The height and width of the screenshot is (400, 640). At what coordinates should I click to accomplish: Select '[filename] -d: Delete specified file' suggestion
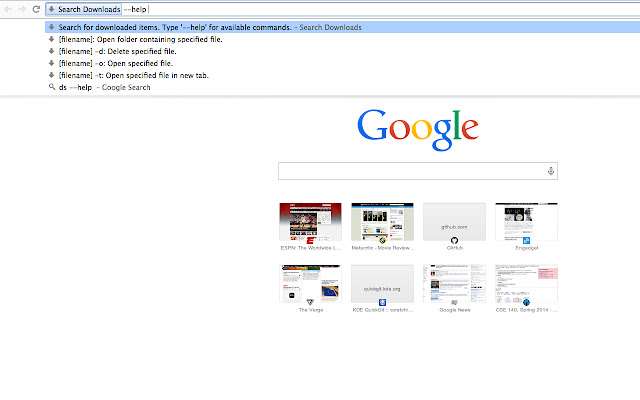342,51
